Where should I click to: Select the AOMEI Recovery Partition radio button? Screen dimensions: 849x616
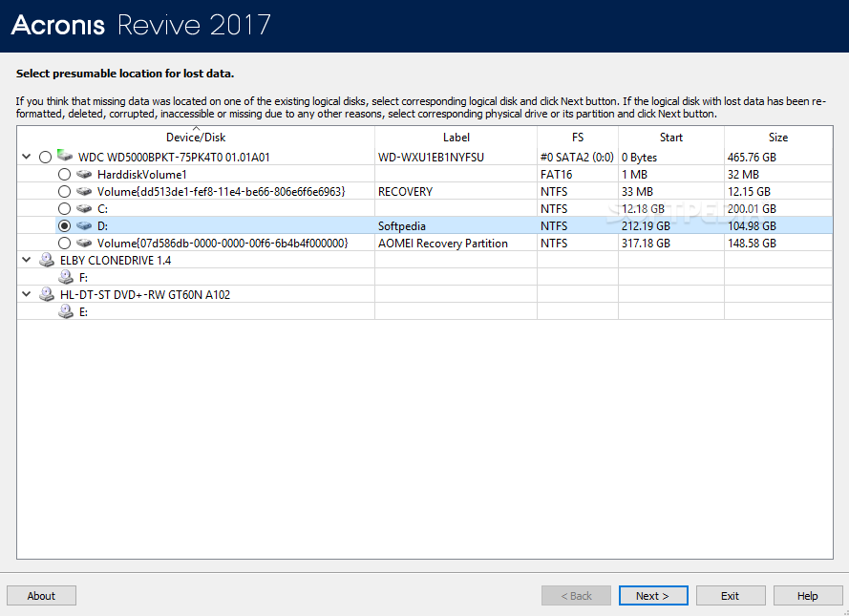[x=64, y=244]
